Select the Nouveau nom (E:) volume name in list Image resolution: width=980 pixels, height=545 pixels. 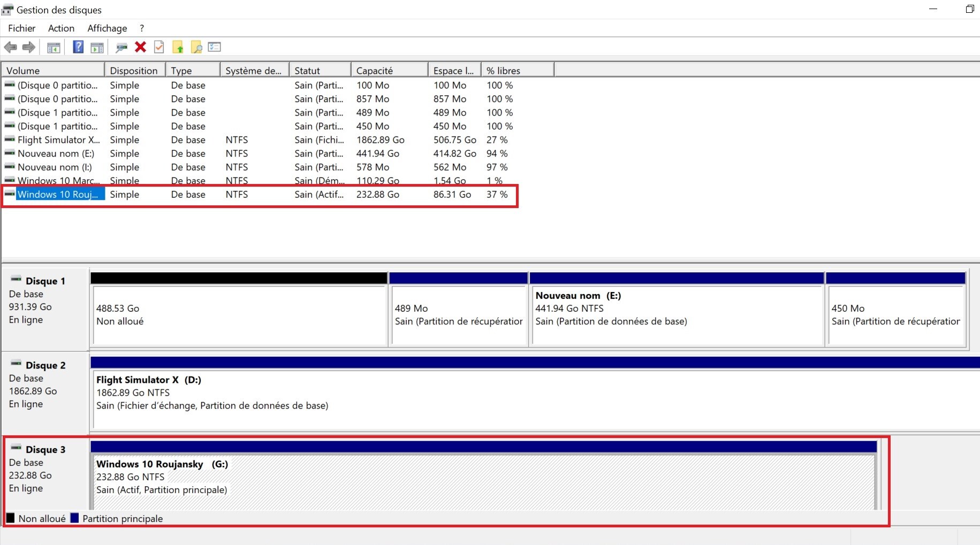point(56,153)
